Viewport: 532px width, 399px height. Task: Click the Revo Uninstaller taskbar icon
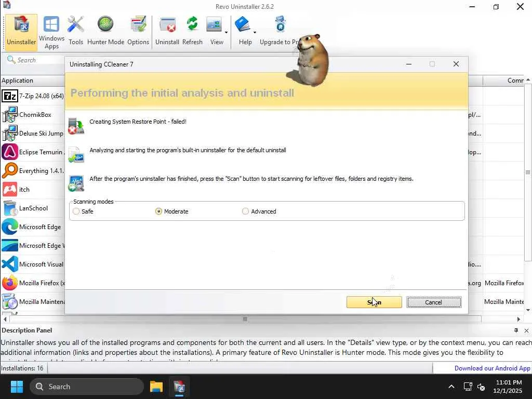pyautogui.click(x=179, y=387)
